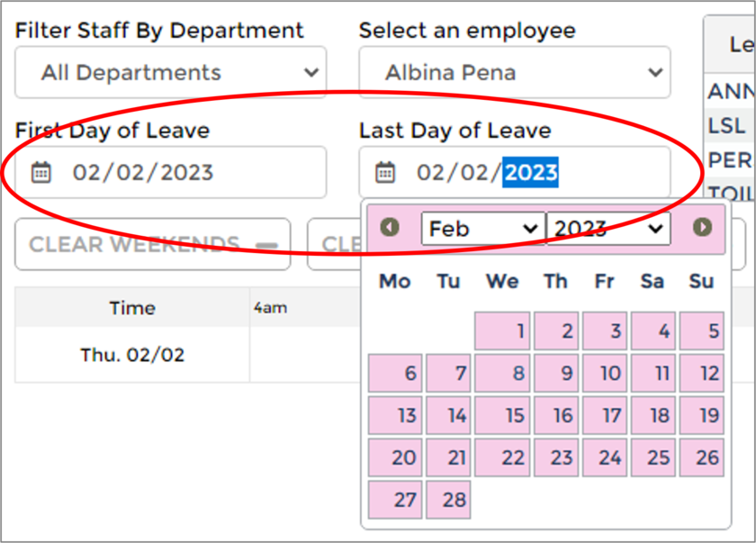
Task: Click the calendar icon in Last Day of Leave
Action: click(x=384, y=171)
